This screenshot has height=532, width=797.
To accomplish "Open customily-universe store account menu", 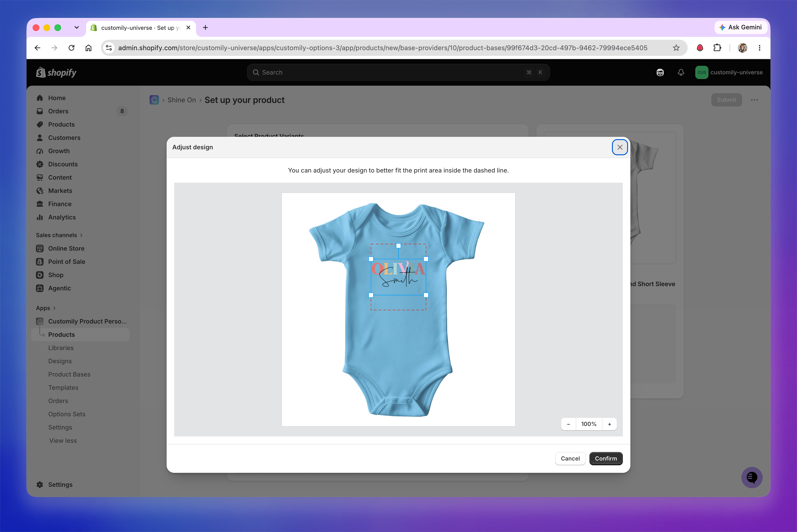I will [x=729, y=72].
